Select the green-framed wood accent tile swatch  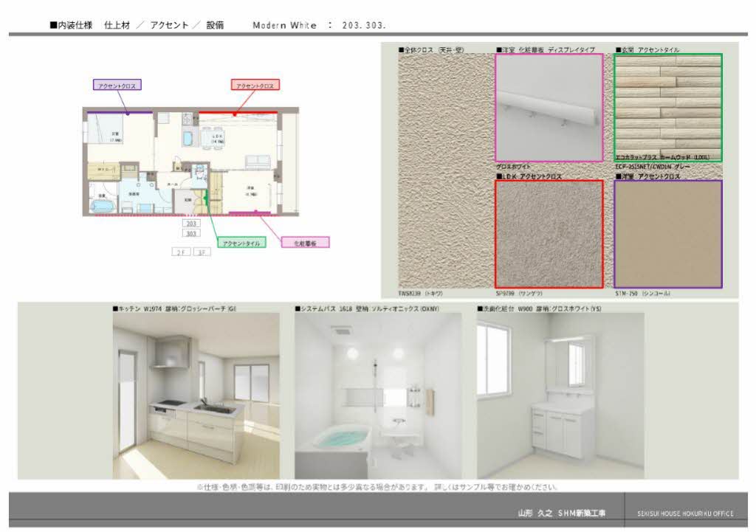coord(667,108)
